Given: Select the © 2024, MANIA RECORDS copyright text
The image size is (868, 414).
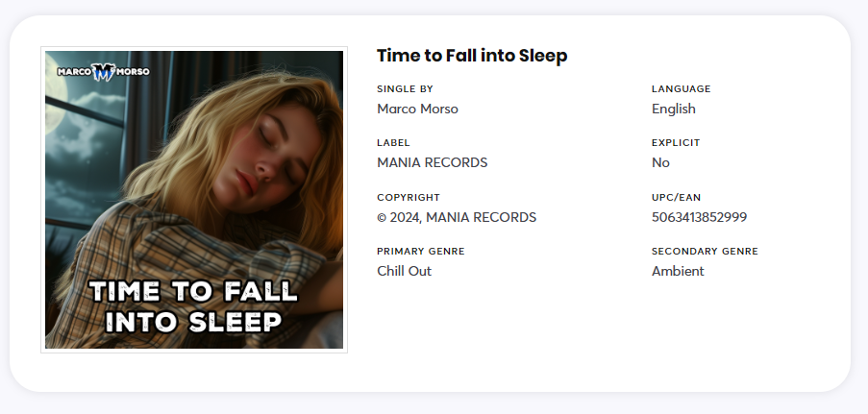Looking at the screenshot, I should (457, 217).
